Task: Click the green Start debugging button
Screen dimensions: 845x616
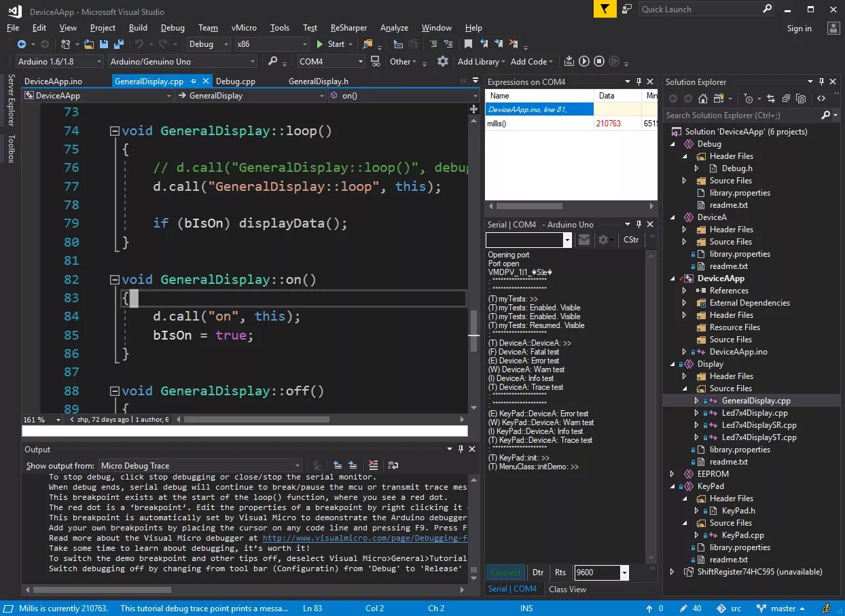Action: pyautogui.click(x=331, y=44)
